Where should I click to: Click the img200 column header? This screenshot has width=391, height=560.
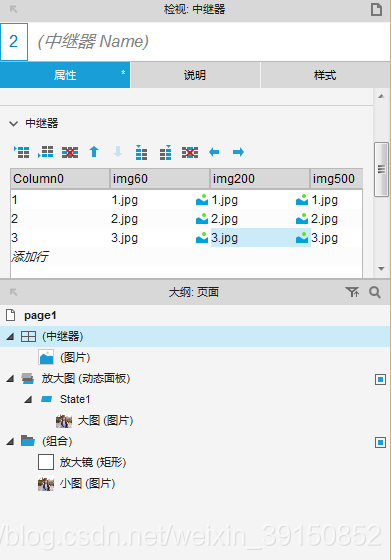click(260, 179)
